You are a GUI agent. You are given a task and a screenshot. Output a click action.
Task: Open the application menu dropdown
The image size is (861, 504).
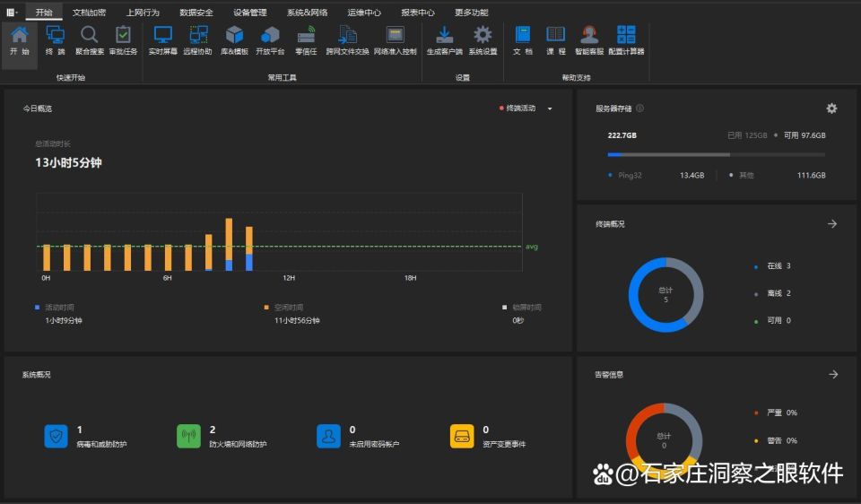[12, 12]
